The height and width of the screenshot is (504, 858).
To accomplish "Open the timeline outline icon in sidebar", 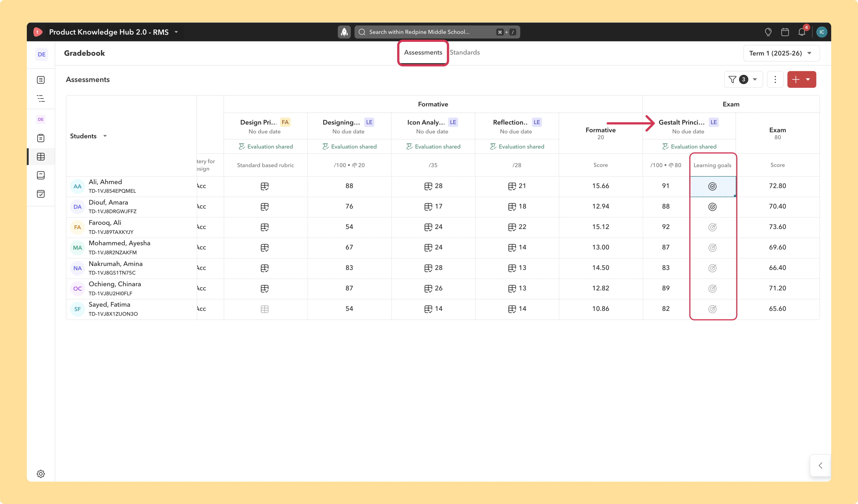I will [x=41, y=99].
